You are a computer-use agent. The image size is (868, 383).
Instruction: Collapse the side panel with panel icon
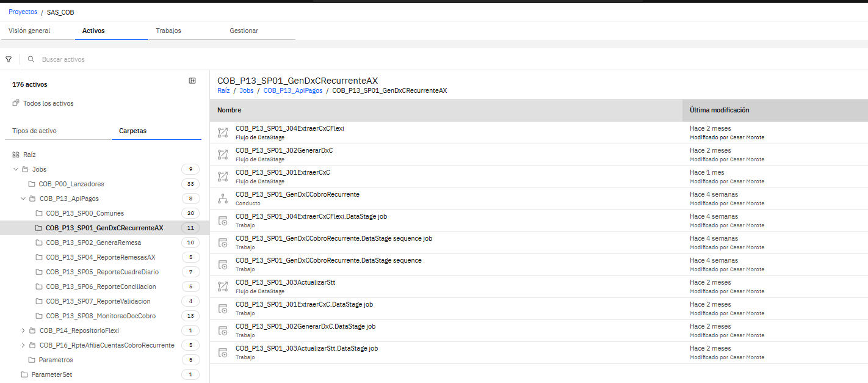pyautogui.click(x=192, y=81)
